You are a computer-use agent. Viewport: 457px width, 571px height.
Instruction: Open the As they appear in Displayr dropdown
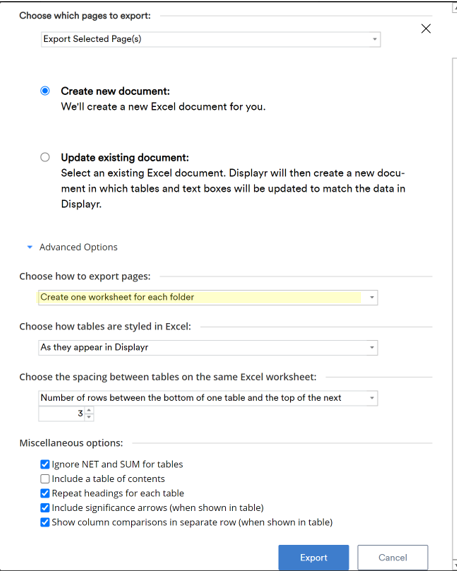click(208, 347)
